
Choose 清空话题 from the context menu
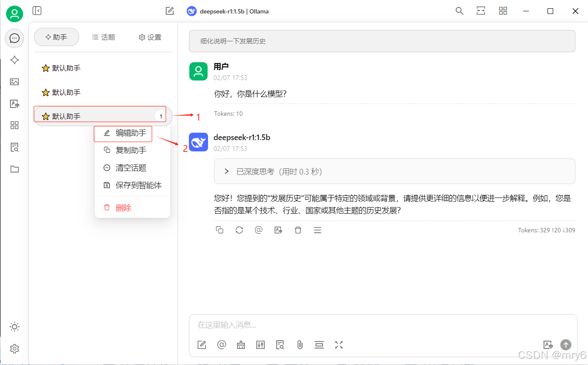click(132, 167)
